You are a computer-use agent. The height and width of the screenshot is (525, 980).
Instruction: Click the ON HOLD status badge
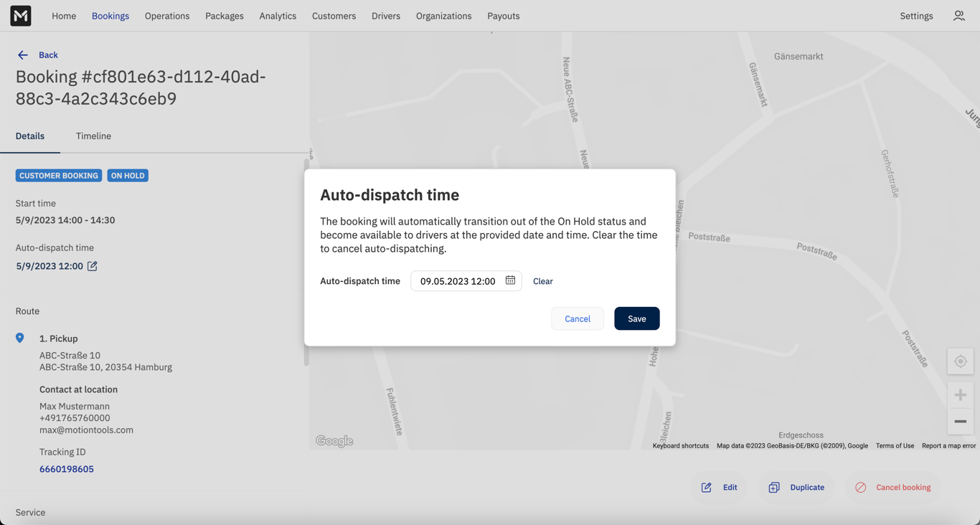(x=128, y=176)
